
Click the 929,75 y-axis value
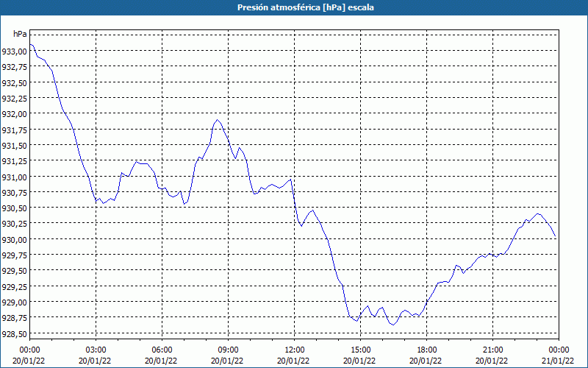[x=14, y=255]
